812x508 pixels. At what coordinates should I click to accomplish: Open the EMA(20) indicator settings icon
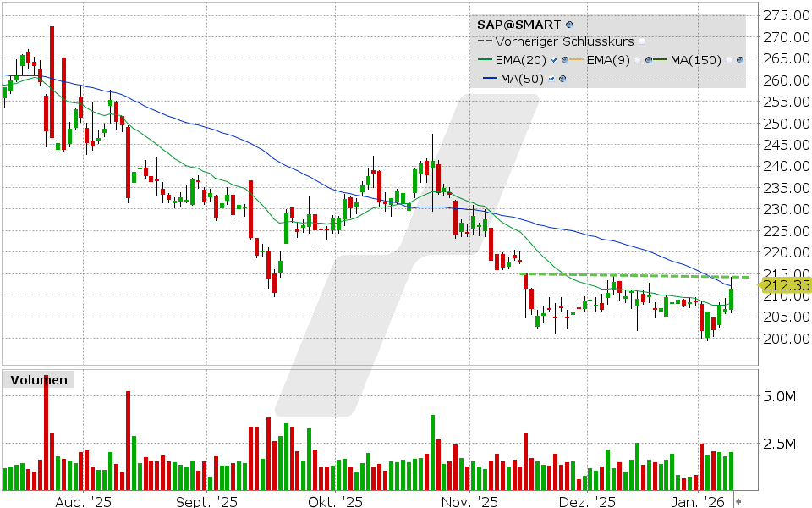566,59
